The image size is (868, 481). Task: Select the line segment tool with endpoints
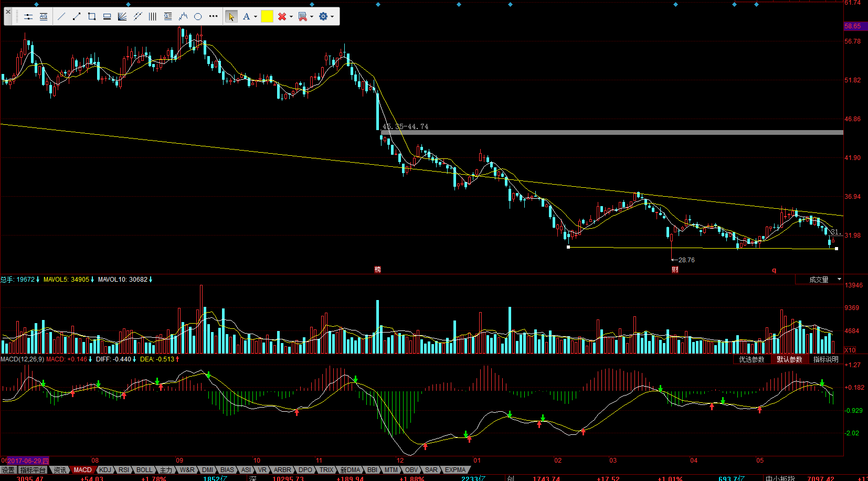[77, 17]
